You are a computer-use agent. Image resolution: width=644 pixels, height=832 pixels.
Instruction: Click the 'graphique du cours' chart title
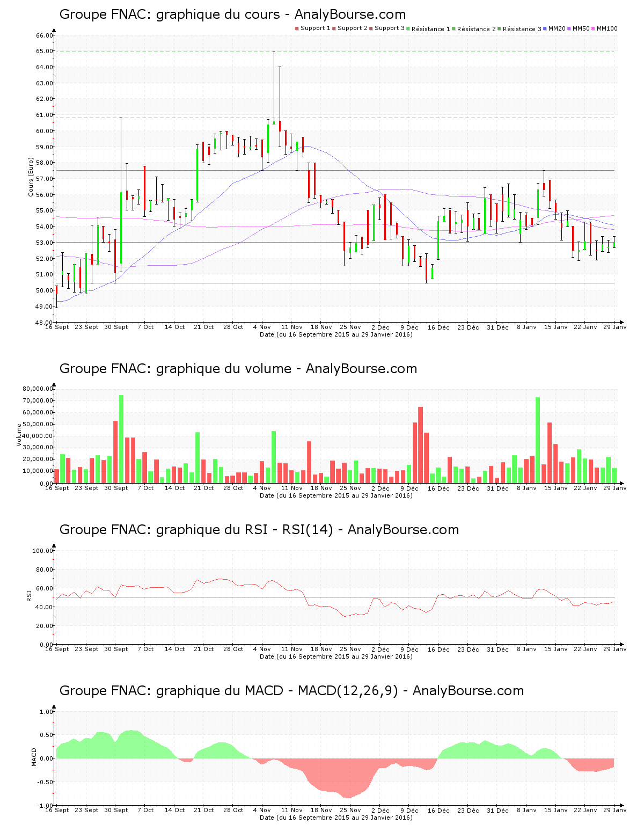[232, 14]
